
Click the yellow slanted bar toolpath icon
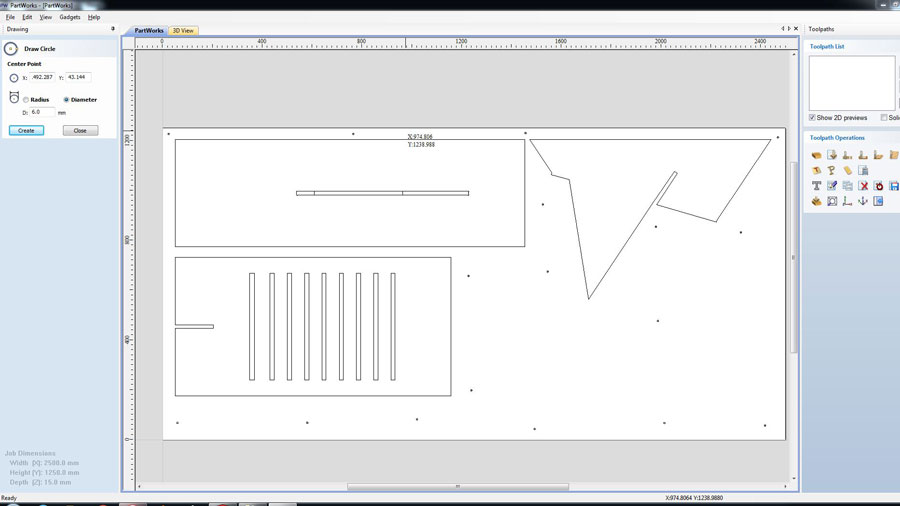click(x=847, y=170)
